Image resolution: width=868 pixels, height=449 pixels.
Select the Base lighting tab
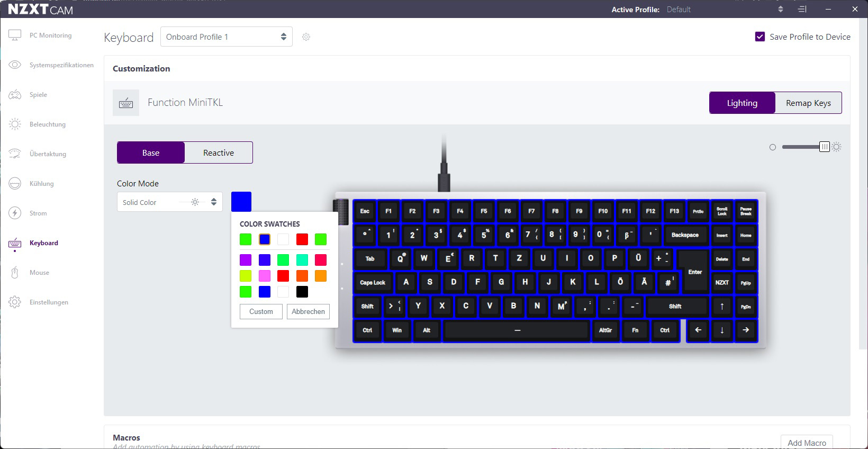pos(151,152)
